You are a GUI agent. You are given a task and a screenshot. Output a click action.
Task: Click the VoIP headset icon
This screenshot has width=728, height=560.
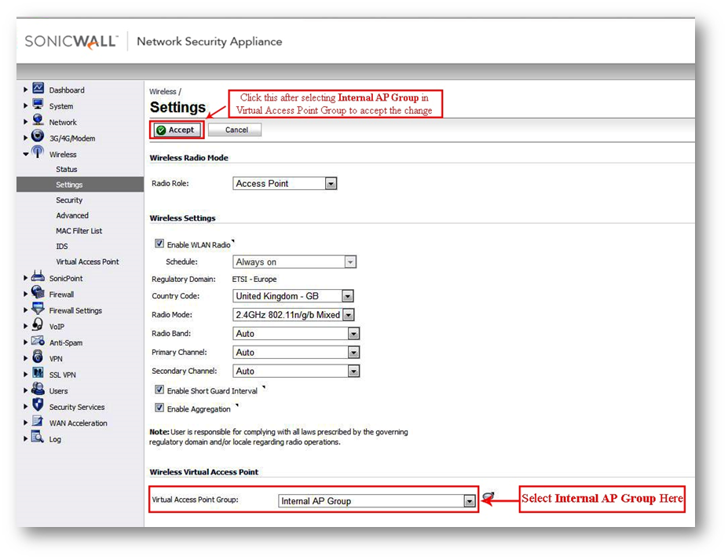[38, 324]
